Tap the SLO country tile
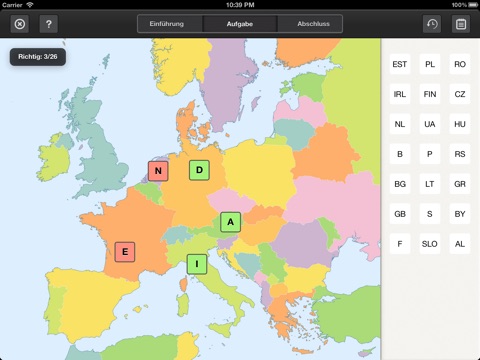Viewport: 480px width, 360px height. click(430, 244)
